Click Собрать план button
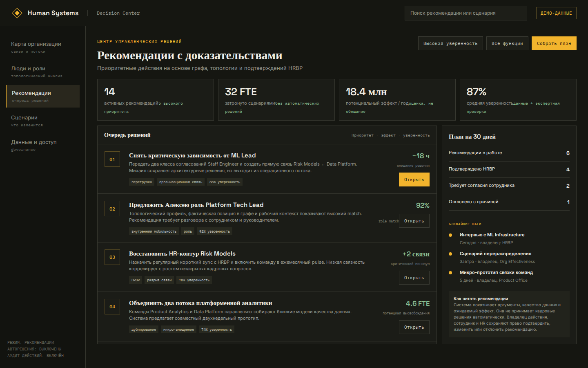The width and height of the screenshot is (588, 368). point(554,43)
